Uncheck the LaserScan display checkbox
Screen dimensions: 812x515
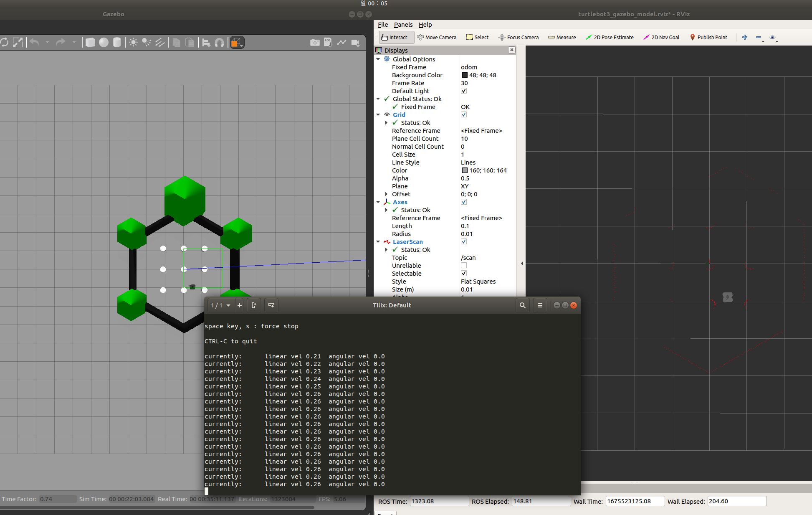(x=464, y=241)
